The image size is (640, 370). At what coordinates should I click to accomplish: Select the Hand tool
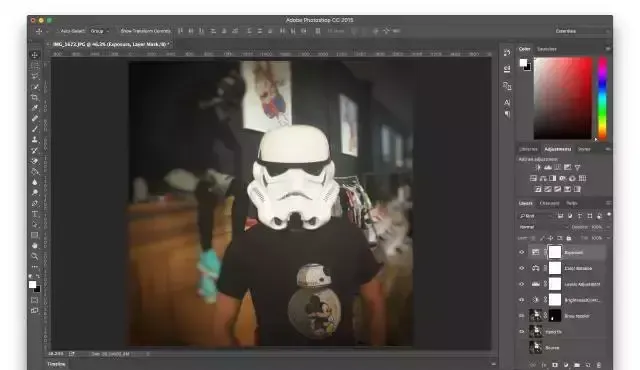(35, 246)
